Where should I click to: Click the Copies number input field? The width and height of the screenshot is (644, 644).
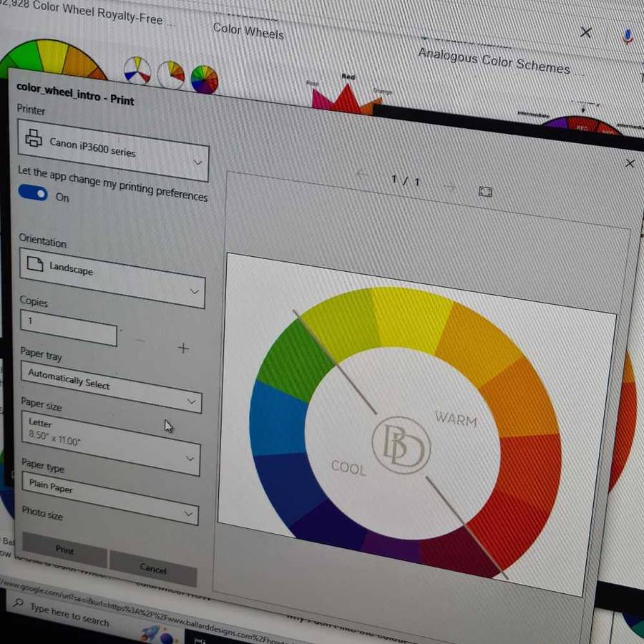(x=69, y=328)
